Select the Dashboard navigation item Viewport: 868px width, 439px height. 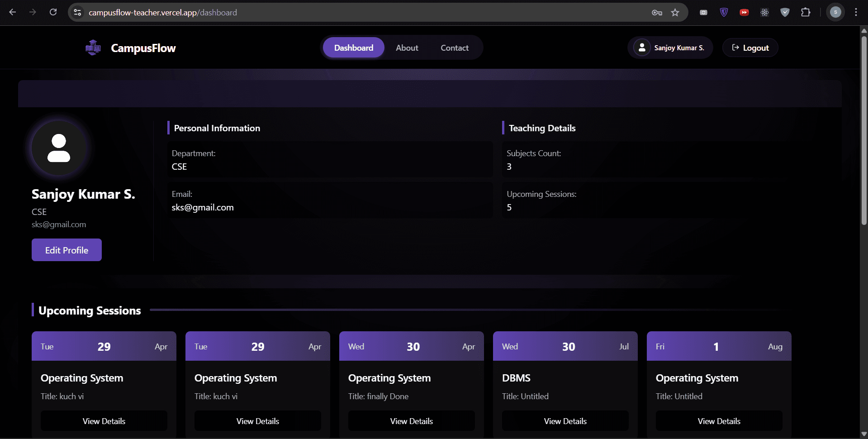click(353, 47)
